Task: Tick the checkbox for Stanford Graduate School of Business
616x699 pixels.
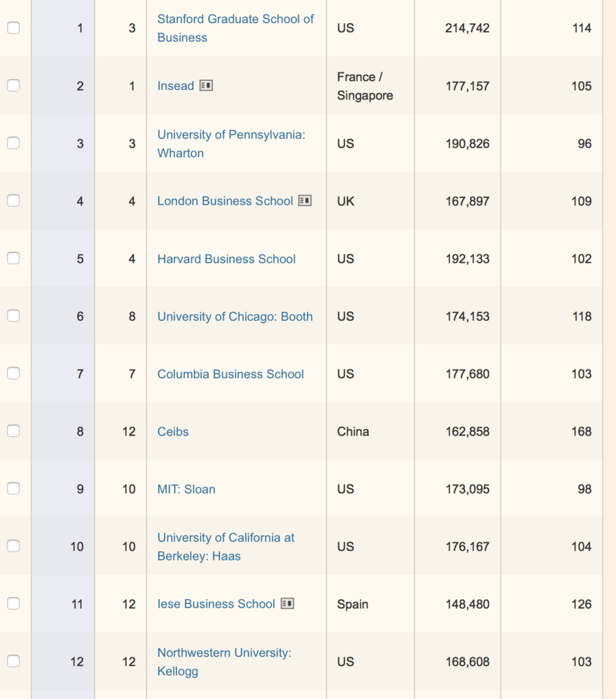Action: coord(14,27)
